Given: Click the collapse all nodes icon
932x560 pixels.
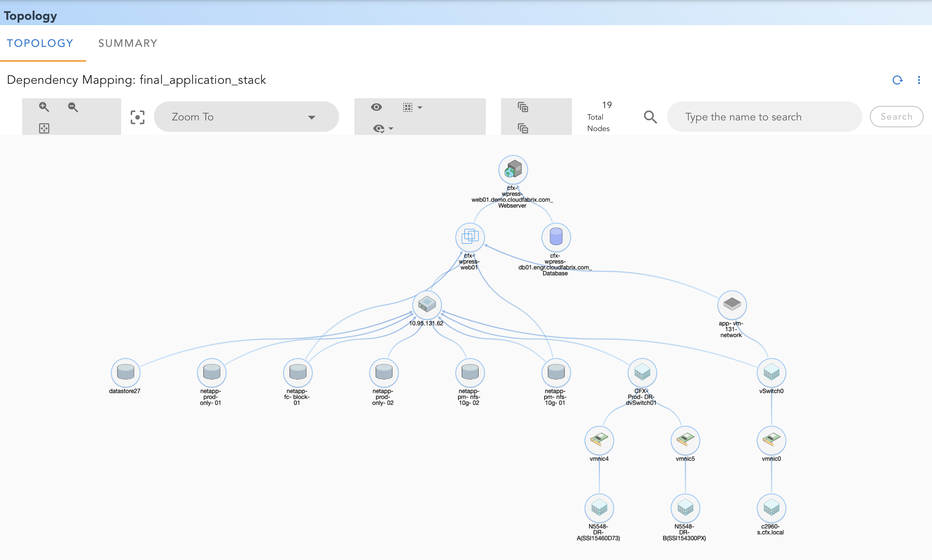Looking at the screenshot, I should 523,128.
